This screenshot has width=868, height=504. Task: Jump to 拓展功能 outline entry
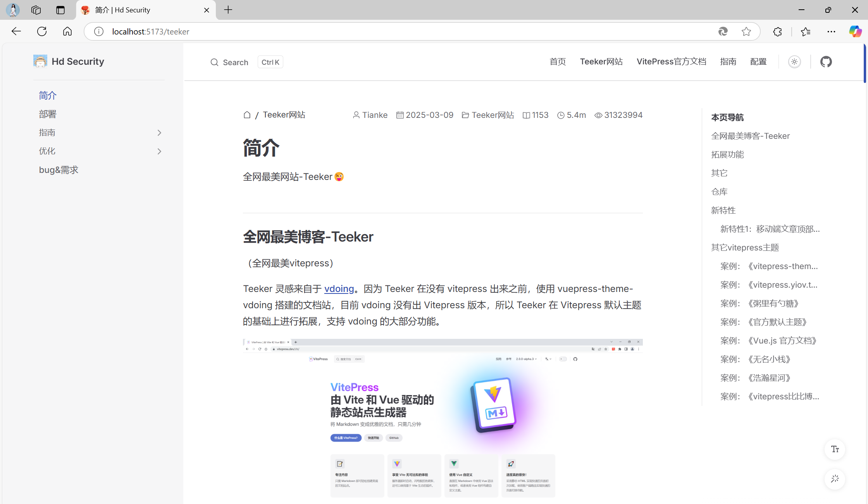pyautogui.click(x=727, y=154)
